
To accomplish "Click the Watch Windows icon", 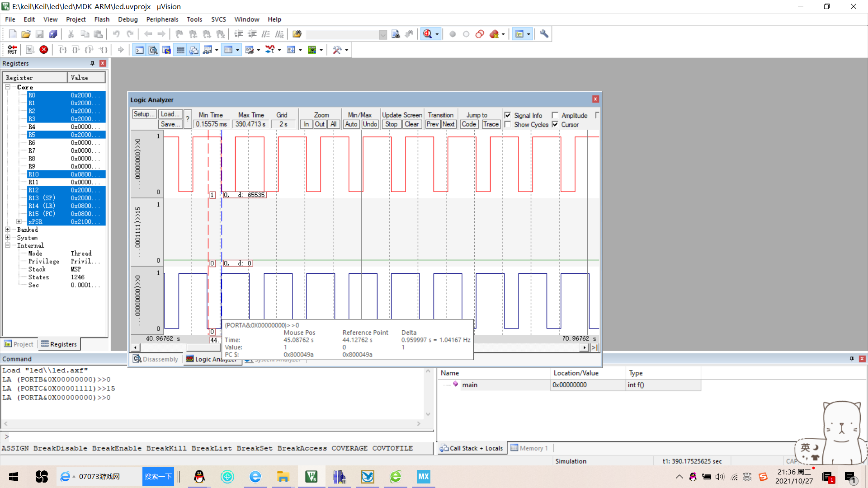I will (x=208, y=50).
